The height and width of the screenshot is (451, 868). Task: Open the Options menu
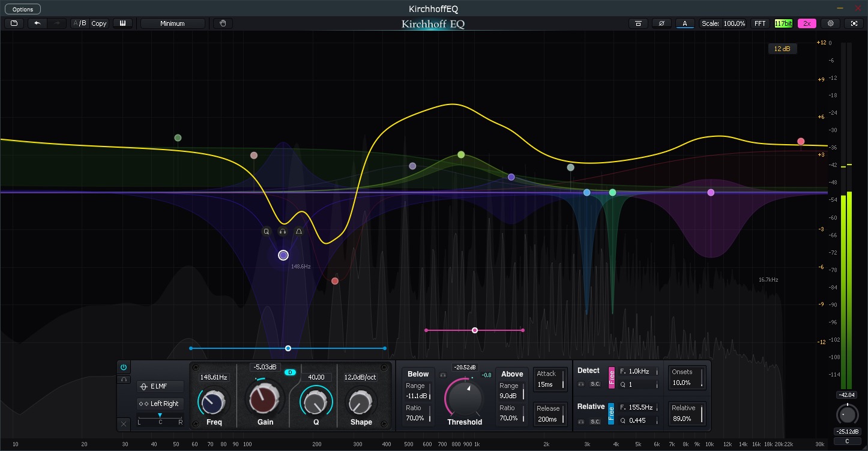[23, 9]
